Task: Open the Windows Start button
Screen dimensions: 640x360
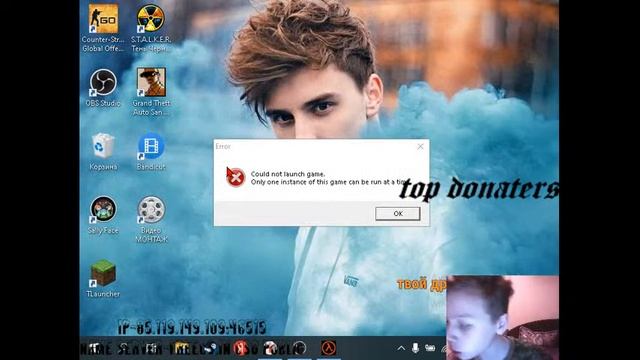Action: [94, 348]
